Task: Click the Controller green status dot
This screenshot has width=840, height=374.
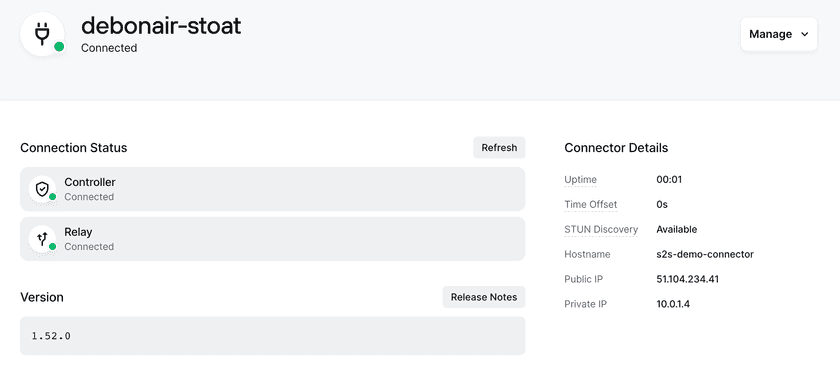Action: 52,197
